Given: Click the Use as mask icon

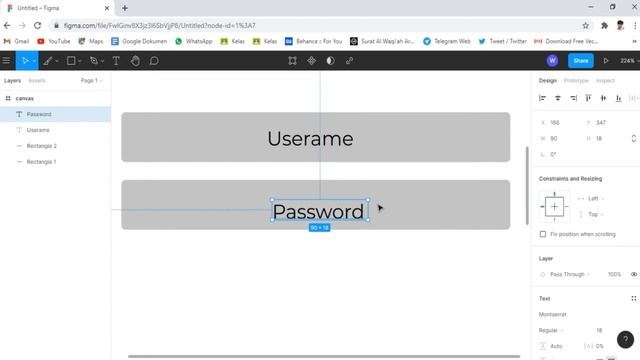Looking at the screenshot, I should click(330, 61).
